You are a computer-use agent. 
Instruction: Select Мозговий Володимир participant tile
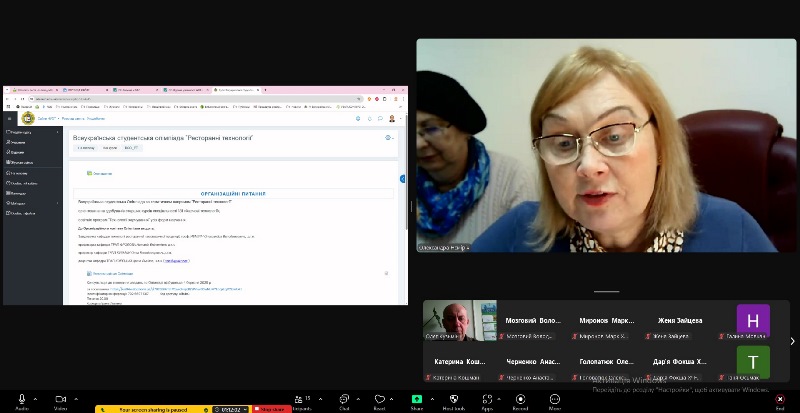coord(532,321)
